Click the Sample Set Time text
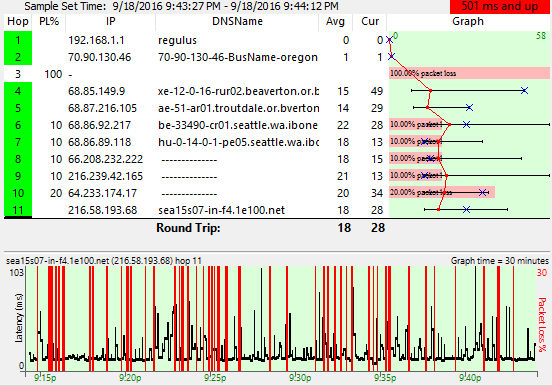The width and height of the screenshot is (552, 386). click(181, 6)
